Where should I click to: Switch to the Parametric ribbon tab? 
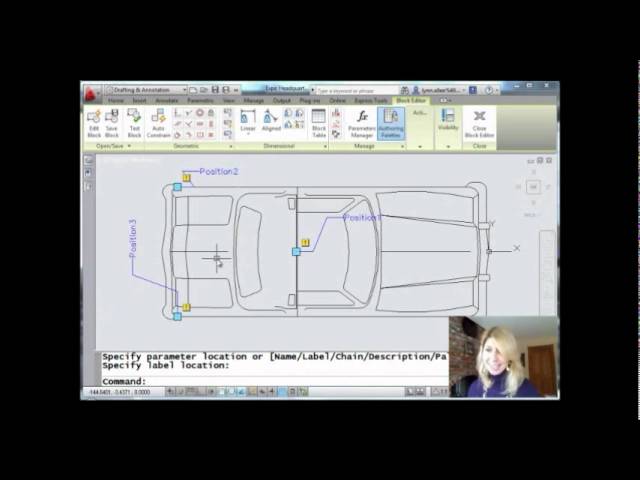click(200, 100)
